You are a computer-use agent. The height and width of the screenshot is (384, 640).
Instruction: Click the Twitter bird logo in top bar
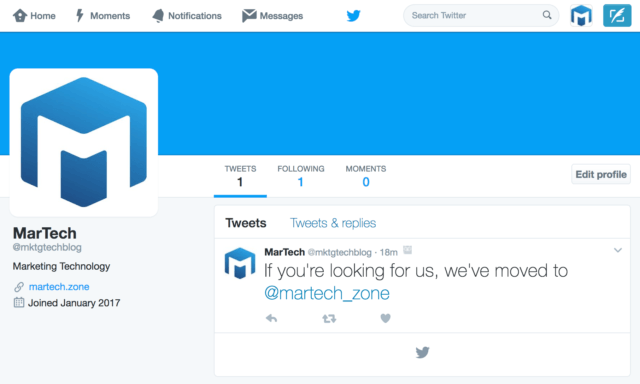353,16
